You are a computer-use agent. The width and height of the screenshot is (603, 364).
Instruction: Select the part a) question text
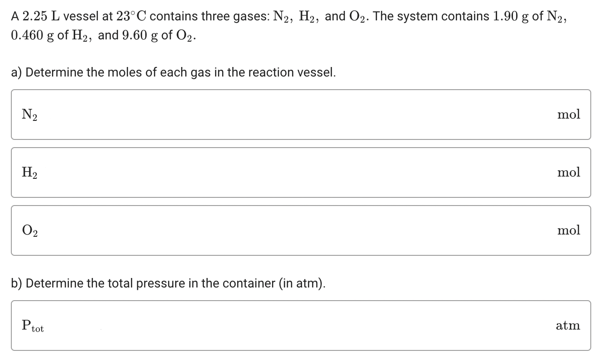pyautogui.click(x=173, y=72)
